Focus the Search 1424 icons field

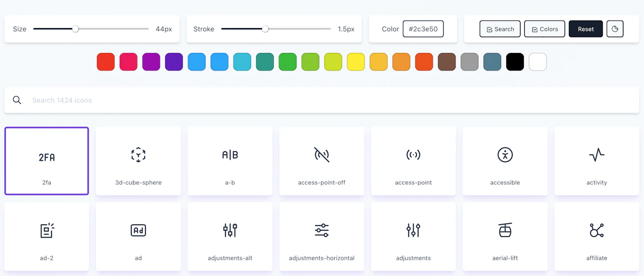click(321, 100)
